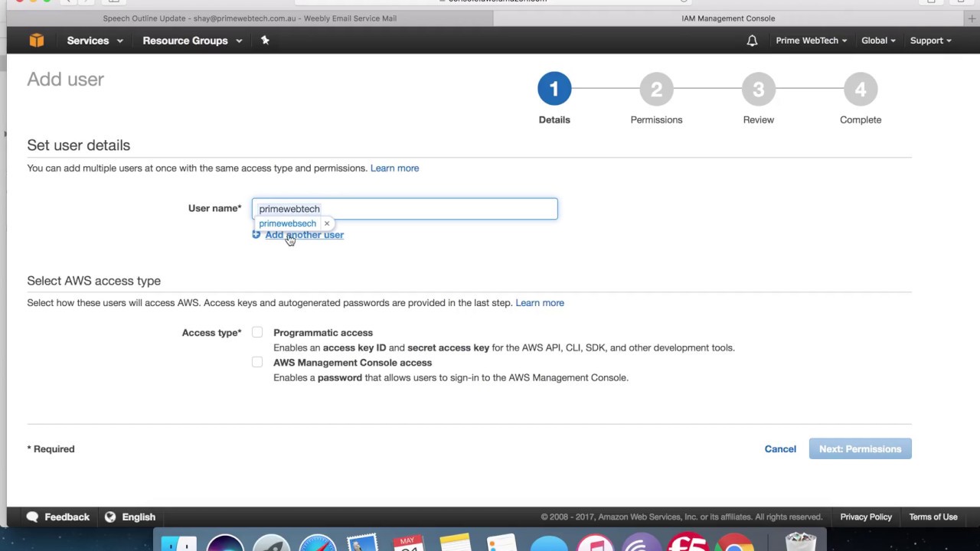Select the primewebsech autocomplete suggestion

[287, 223]
